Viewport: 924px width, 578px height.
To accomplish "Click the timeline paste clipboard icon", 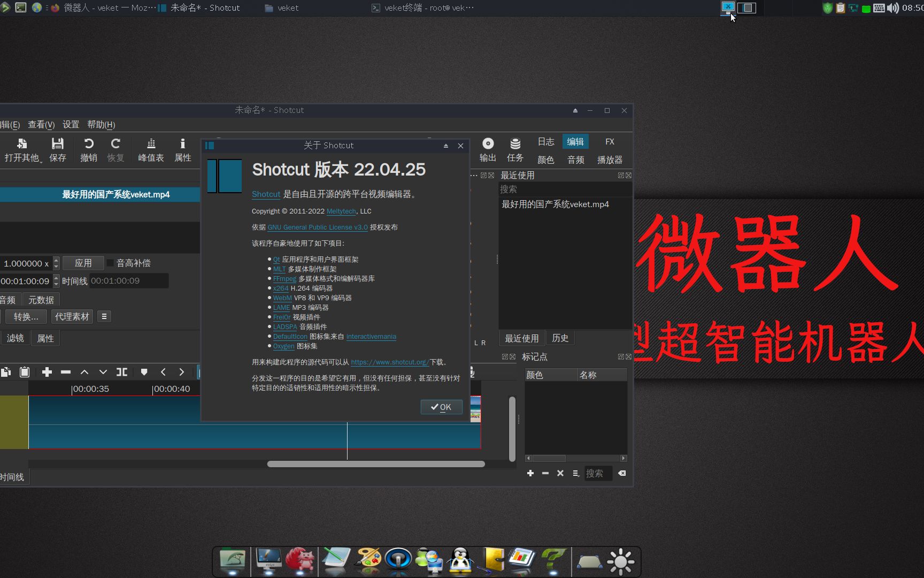I will point(25,372).
